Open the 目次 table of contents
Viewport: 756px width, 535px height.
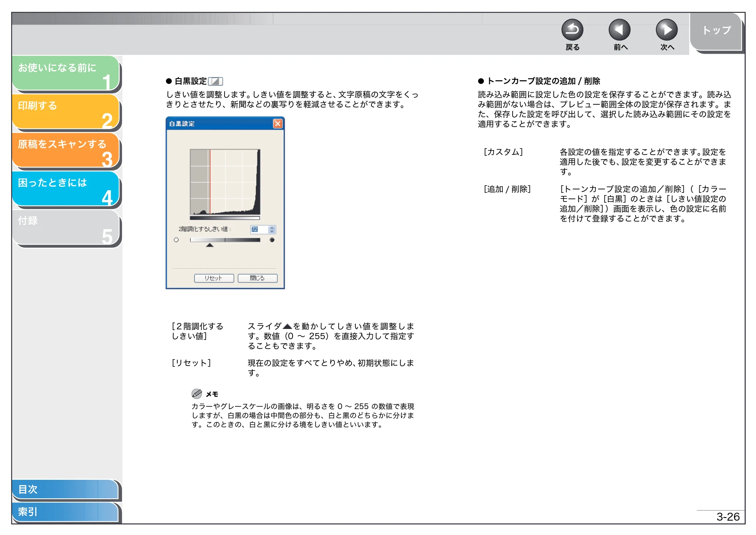tap(65, 489)
